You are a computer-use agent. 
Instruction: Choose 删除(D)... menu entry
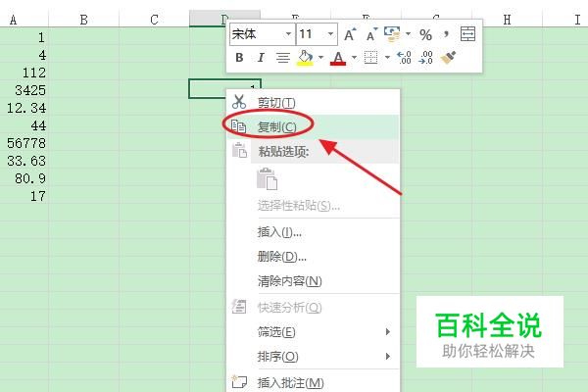click(x=314, y=257)
